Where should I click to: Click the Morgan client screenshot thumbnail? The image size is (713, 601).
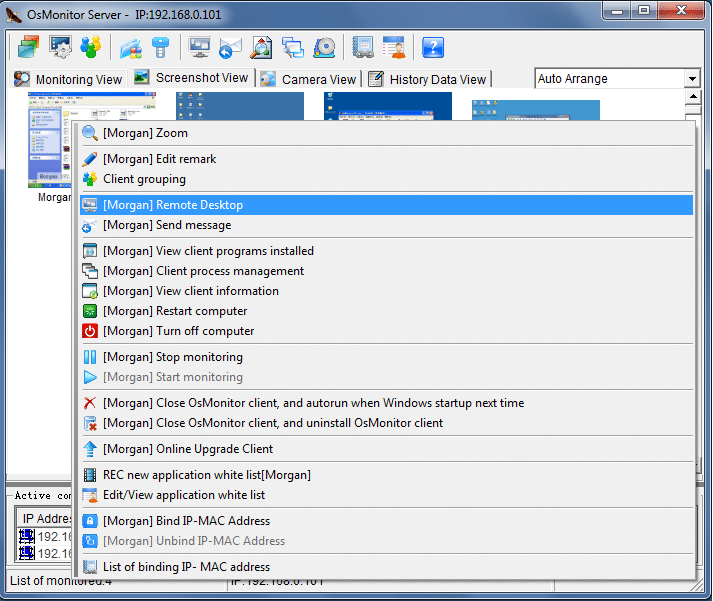(50, 140)
